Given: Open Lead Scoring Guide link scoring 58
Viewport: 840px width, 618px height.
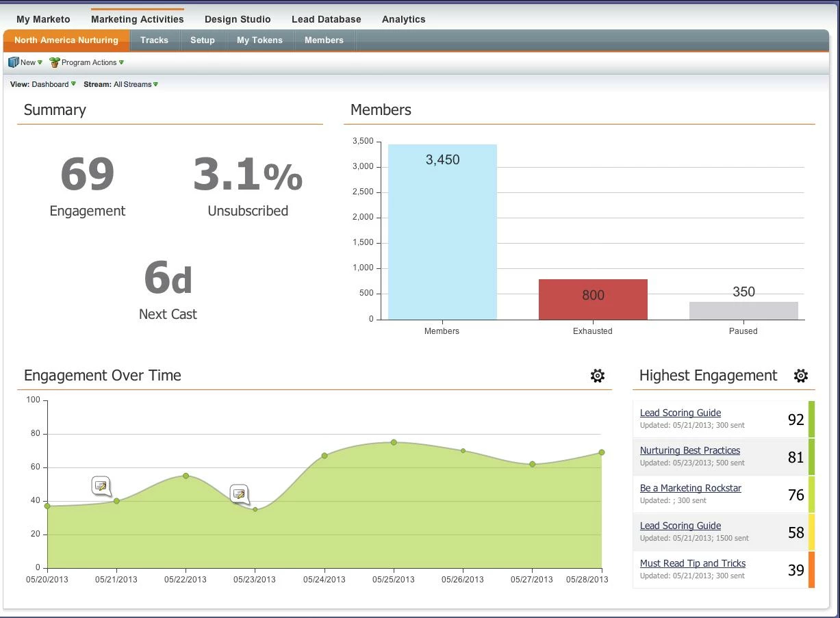Looking at the screenshot, I should coord(680,526).
